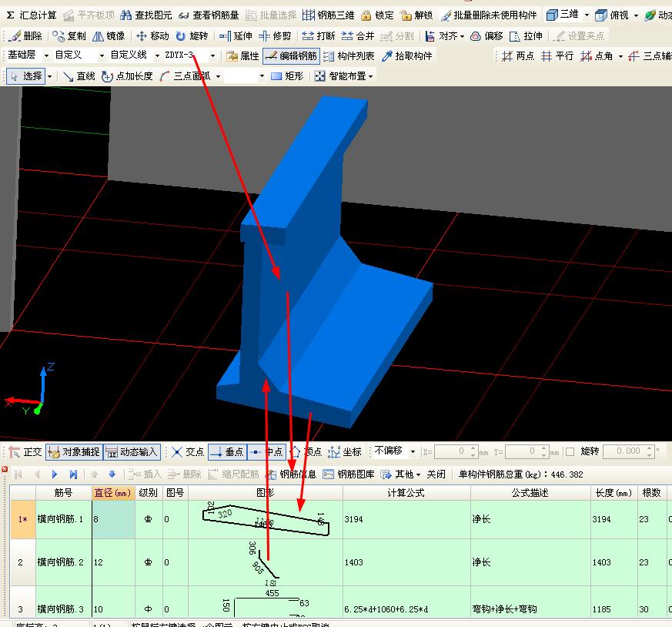Lock element with 锁定
The image size is (672, 627).
coord(377,15)
